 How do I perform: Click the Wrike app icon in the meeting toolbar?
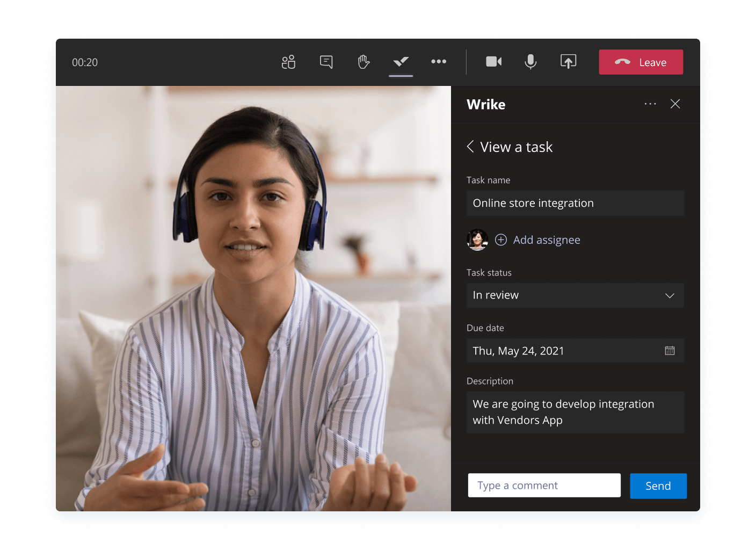click(401, 62)
